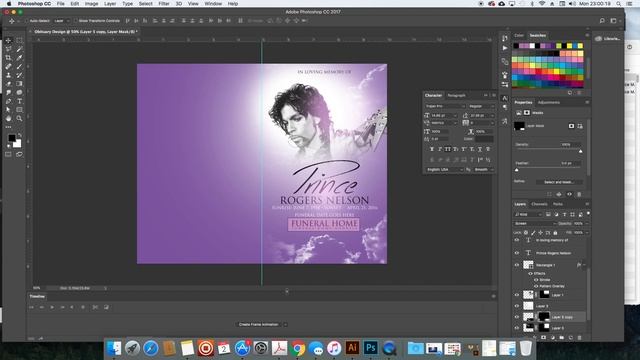Viewport: 640px width, 360px height.
Task: Open the Window menu
Action: (x=213, y=4)
